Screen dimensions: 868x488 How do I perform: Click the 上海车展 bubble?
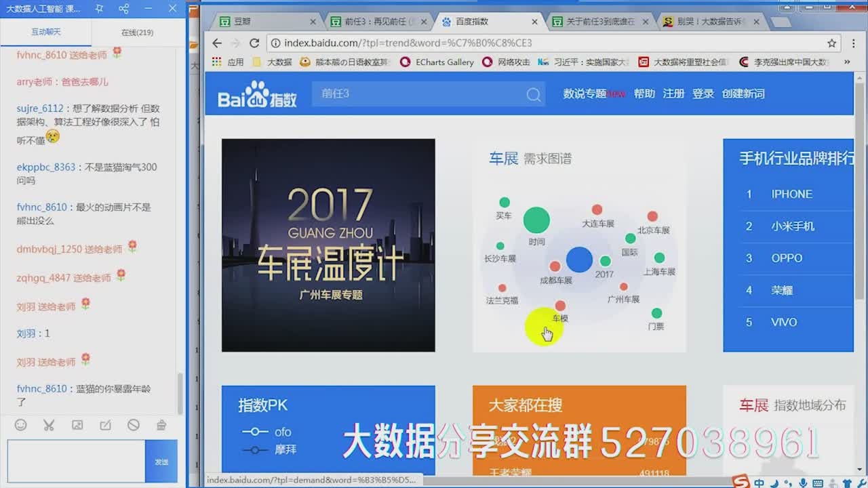pos(659,258)
